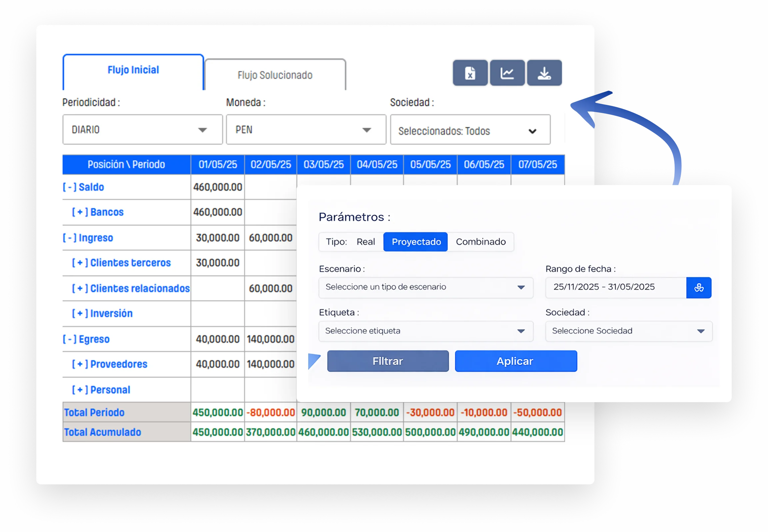Click the Etiqueta dropdown arrow icon

coord(521,331)
